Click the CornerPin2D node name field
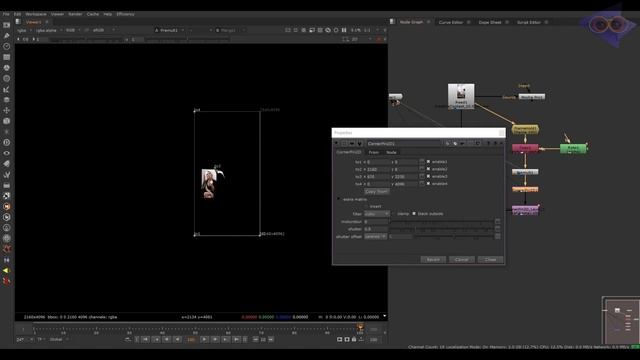The image size is (640, 360). 404,144
